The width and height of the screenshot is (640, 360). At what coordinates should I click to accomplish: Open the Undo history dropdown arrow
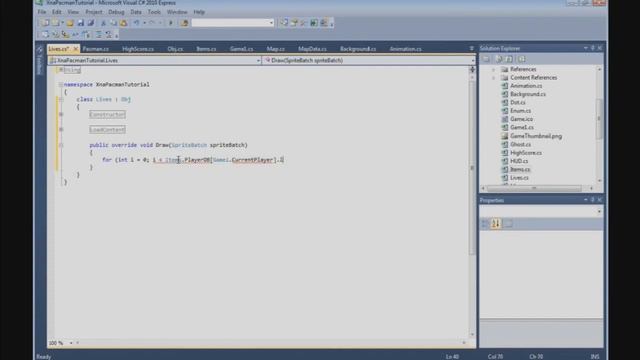pos(144,23)
